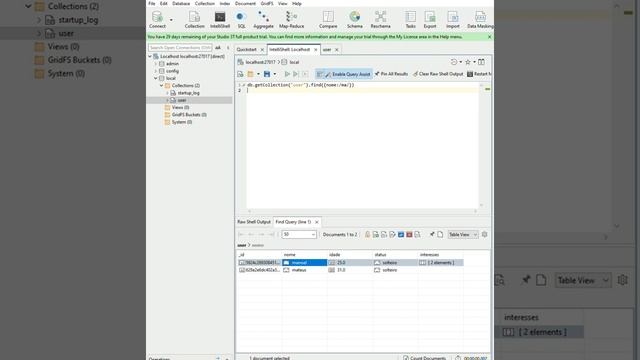Image resolution: width=640 pixels, height=360 pixels.
Task: Open the Help menu
Action: point(297,3)
